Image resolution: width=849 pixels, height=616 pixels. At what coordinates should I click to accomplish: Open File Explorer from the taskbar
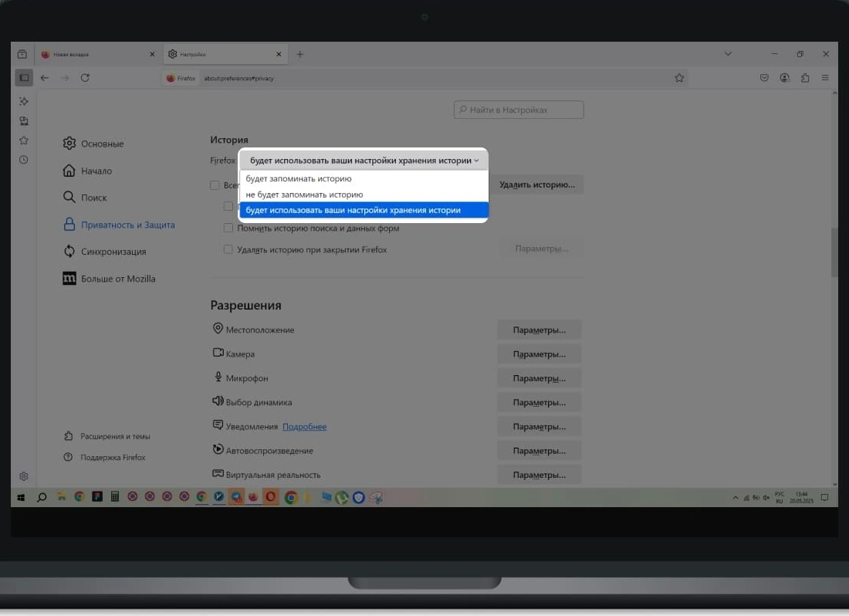point(62,496)
